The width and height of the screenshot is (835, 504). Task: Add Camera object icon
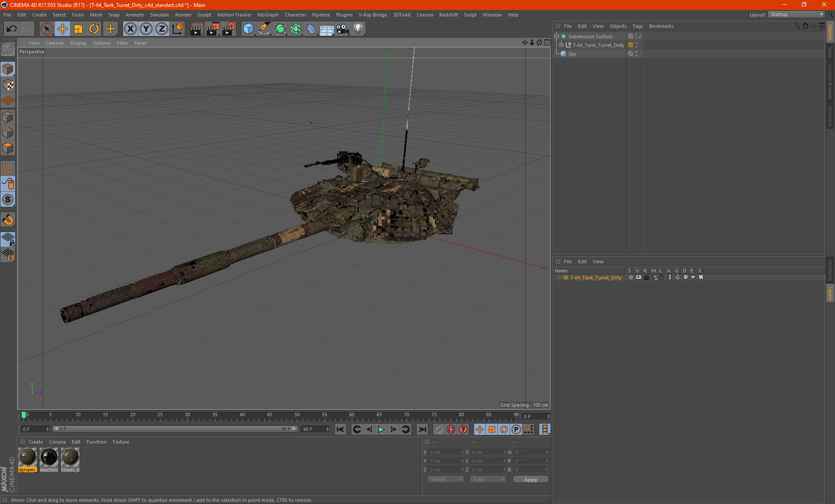pyautogui.click(x=343, y=29)
